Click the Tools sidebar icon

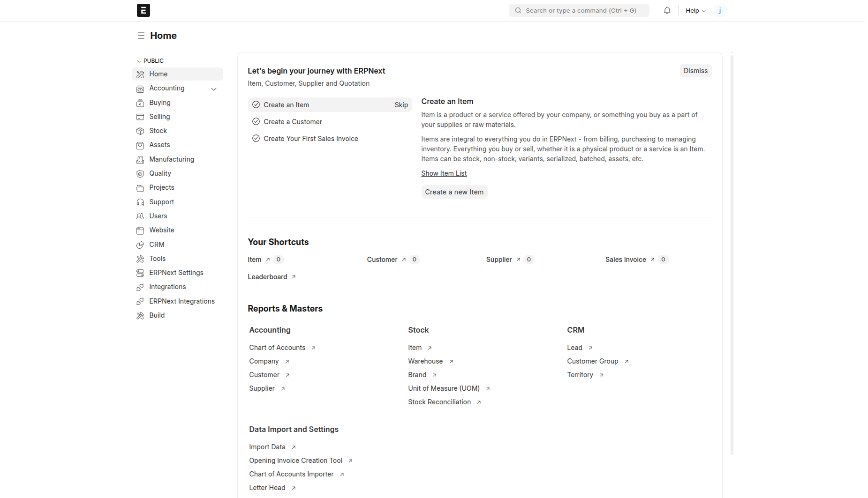(x=140, y=259)
